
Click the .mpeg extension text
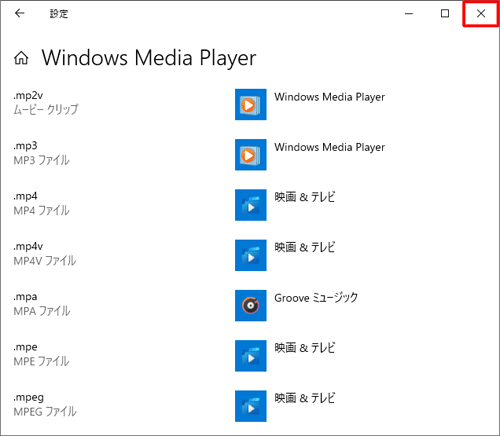coord(29,398)
